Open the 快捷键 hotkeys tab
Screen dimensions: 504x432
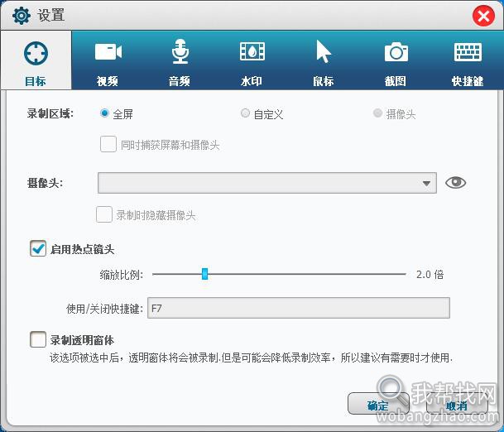point(468,60)
